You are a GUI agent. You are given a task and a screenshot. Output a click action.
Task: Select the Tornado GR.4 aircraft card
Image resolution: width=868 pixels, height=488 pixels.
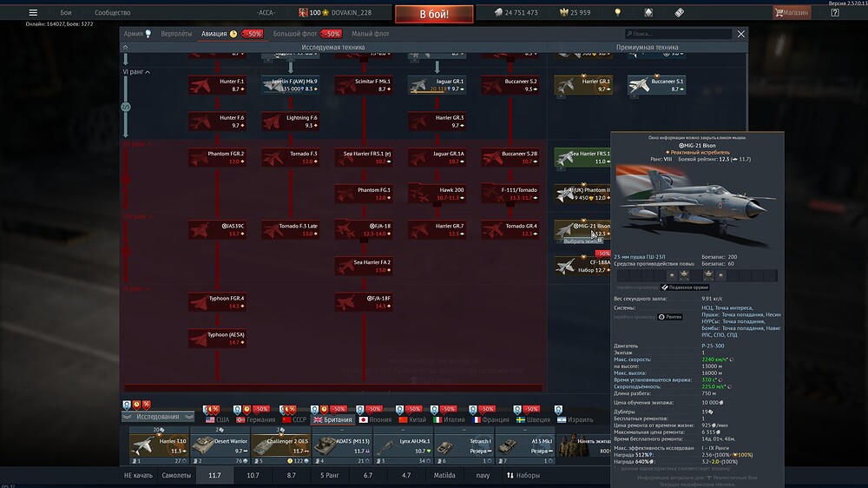(x=510, y=229)
